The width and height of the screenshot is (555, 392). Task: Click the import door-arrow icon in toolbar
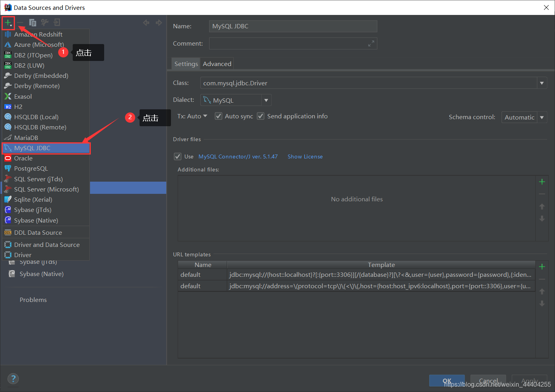pos(57,23)
